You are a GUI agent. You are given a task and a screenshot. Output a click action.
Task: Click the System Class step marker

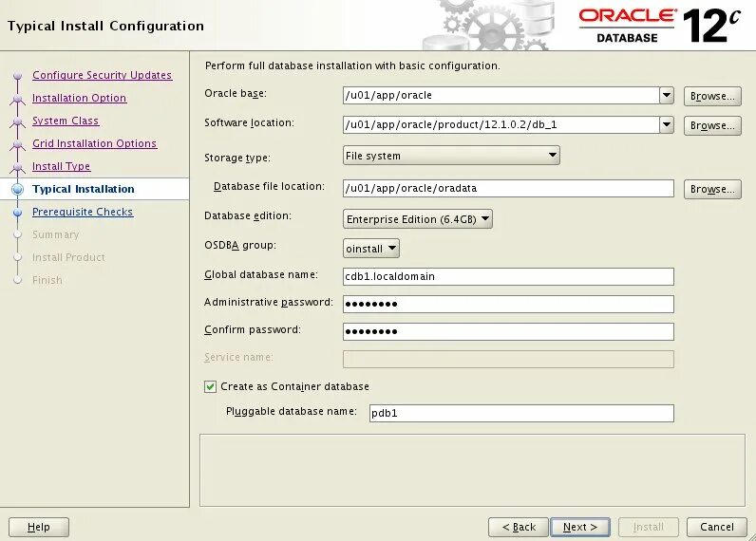(18, 121)
